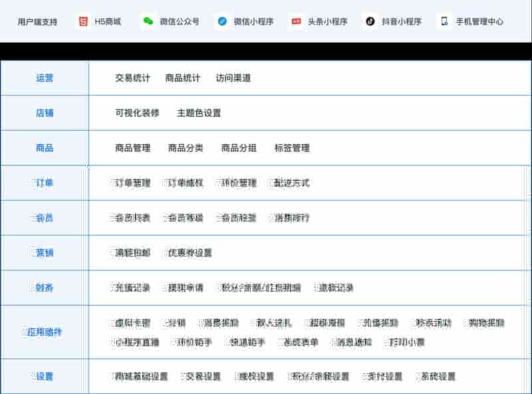Click the red 头条小程序 icon
The height and width of the screenshot is (394, 532).
296,21
